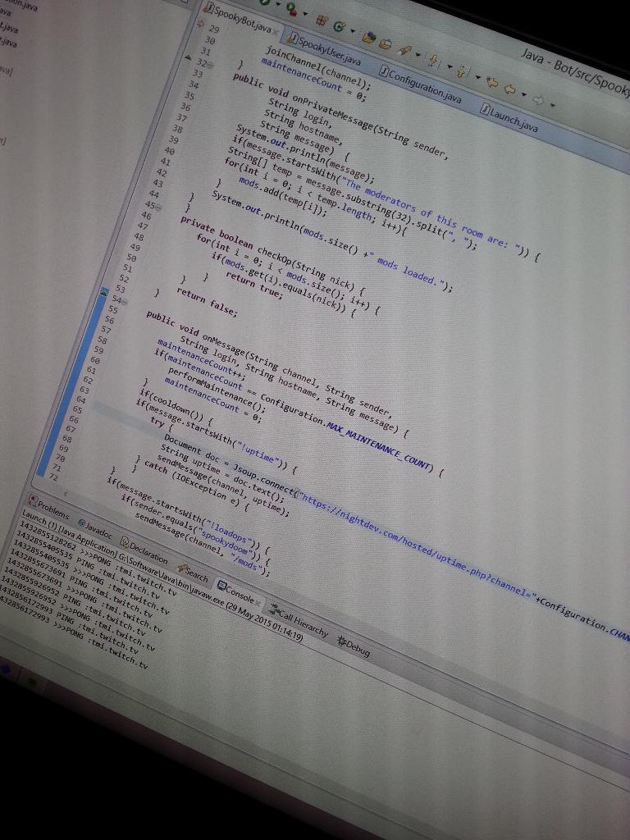This screenshot has height=840, width=630.
Task: Click 'sendMessage(channel, uptime);' line
Action: click(x=223, y=486)
